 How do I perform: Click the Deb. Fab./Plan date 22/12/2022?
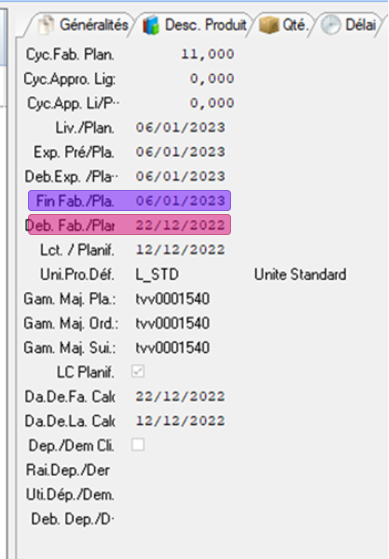tap(180, 225)
